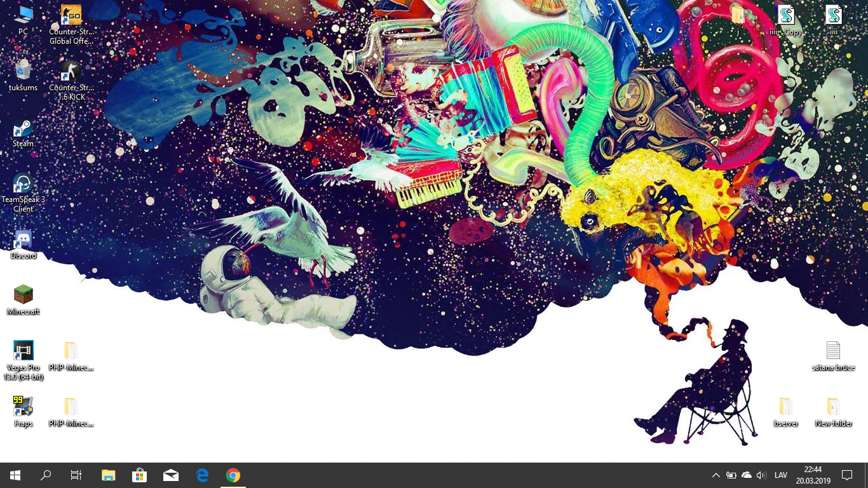Select the TeamSpeak 3 Client shortcut
Image resolution: width=868 pixels, height=488 pixels.
pos(24,193)
